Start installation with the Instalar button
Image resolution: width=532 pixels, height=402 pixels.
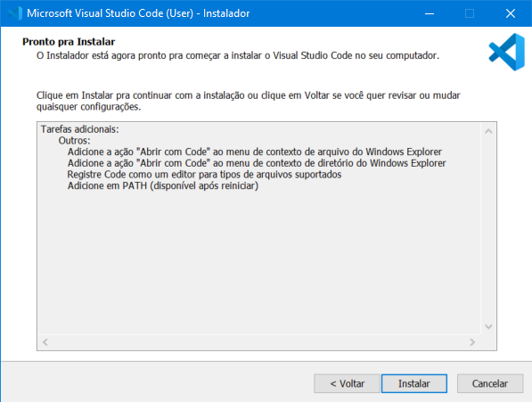point(414,383)
